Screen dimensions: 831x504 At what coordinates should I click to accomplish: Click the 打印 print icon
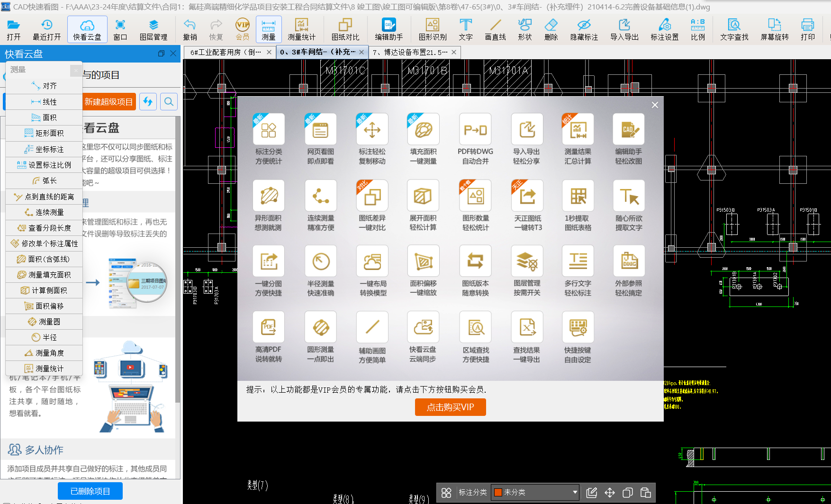click(x=808, y=29)
